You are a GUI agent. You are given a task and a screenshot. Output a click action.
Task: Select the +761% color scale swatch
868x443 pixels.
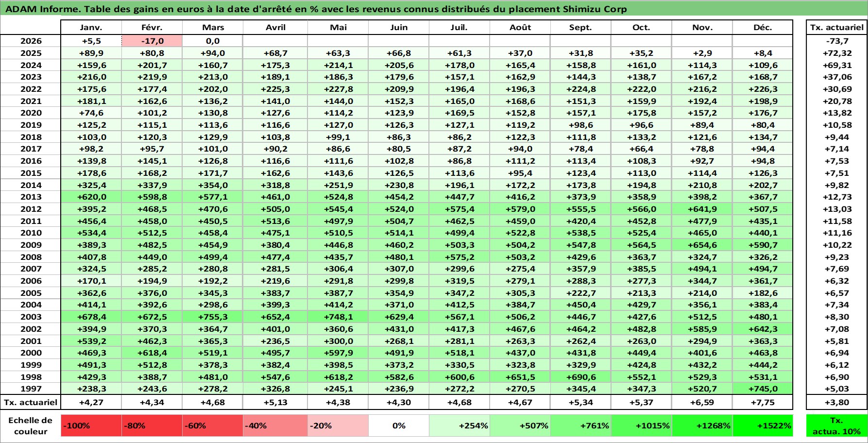581,426
